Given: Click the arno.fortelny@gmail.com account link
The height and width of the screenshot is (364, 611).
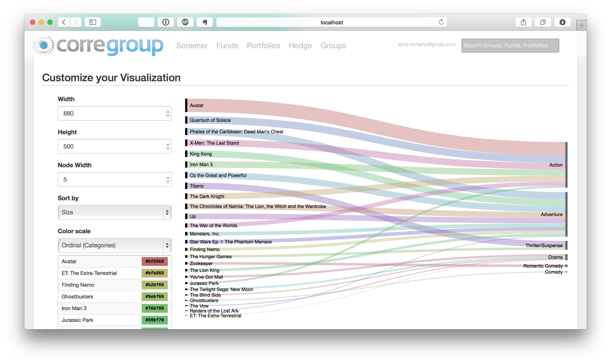Looking at the screenshot, I should click(x=427, y=44).
